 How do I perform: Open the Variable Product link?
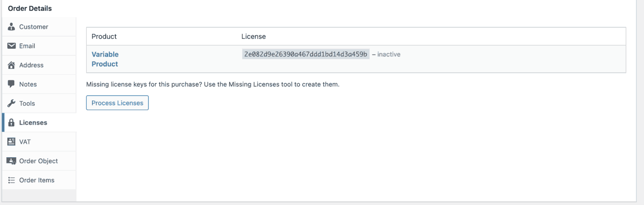click(105, 59)
